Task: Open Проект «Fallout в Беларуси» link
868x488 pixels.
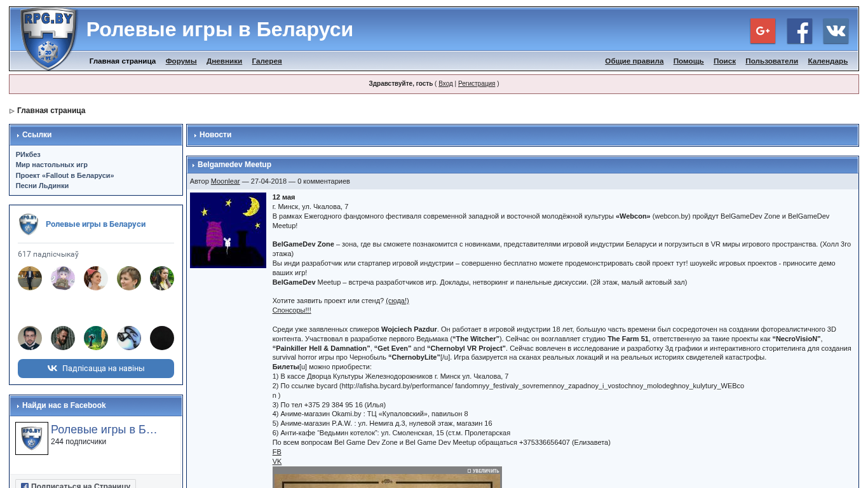Action: click(x=65, y=175)
